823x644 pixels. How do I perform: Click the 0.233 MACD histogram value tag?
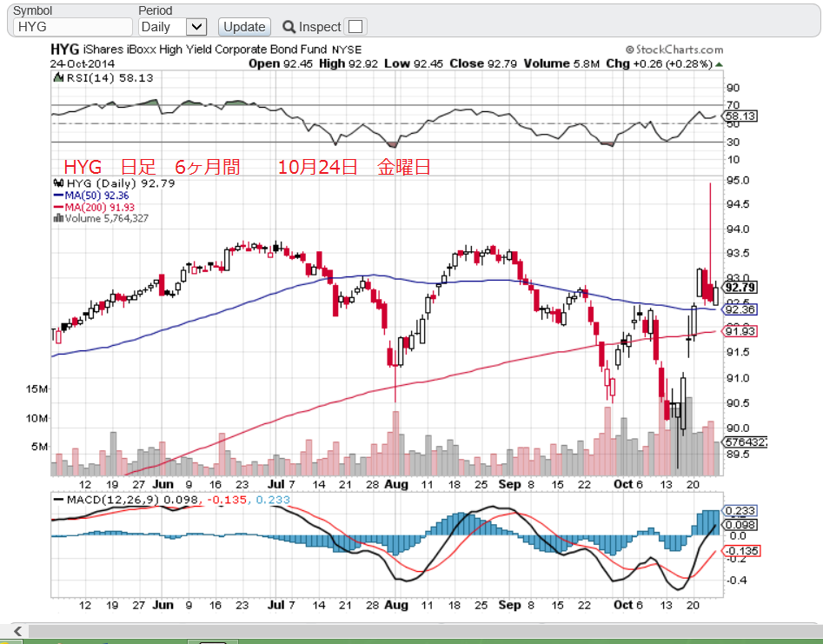tap(740, 511)
